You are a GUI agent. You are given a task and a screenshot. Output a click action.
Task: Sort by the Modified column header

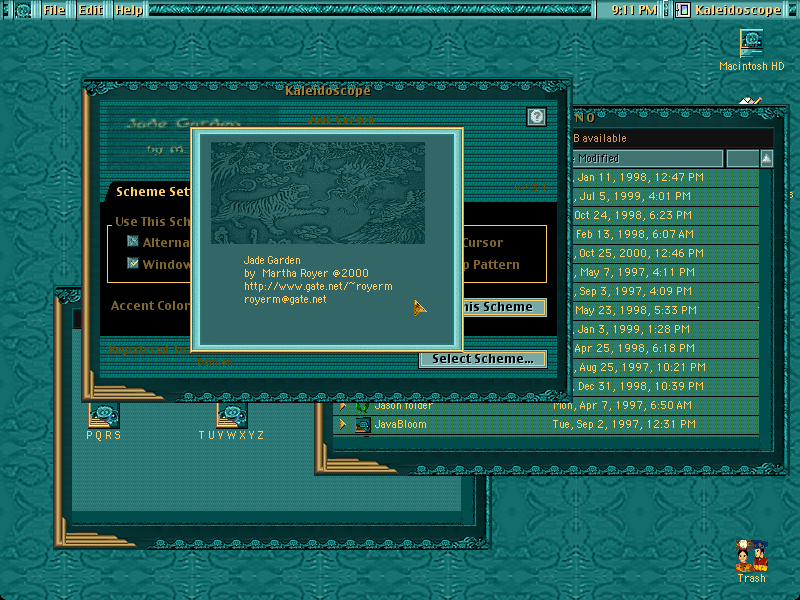[x=647, y=159]
